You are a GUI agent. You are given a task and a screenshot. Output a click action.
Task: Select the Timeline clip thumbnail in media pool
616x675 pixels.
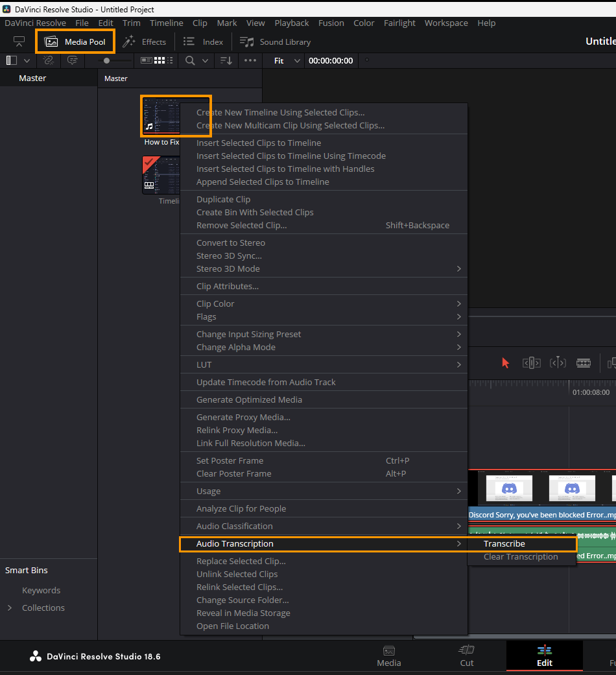pos(161,175)
